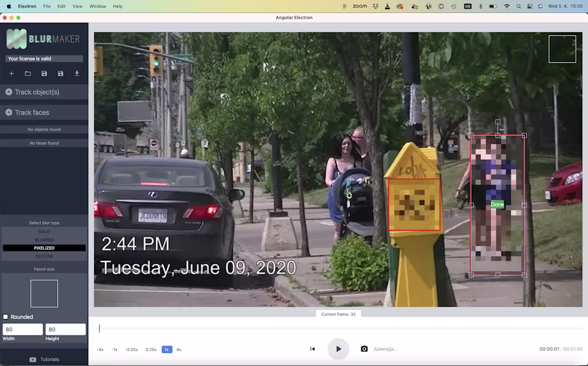Expand the Track object(s) section
This screenshot has height=366, width=588.
click(44, 92)
